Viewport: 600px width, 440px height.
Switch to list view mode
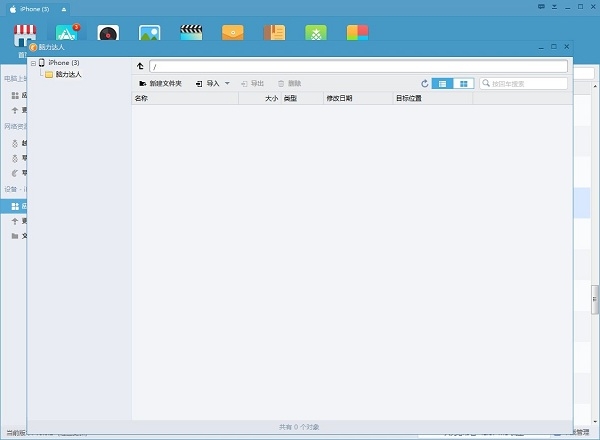(442, 83)
